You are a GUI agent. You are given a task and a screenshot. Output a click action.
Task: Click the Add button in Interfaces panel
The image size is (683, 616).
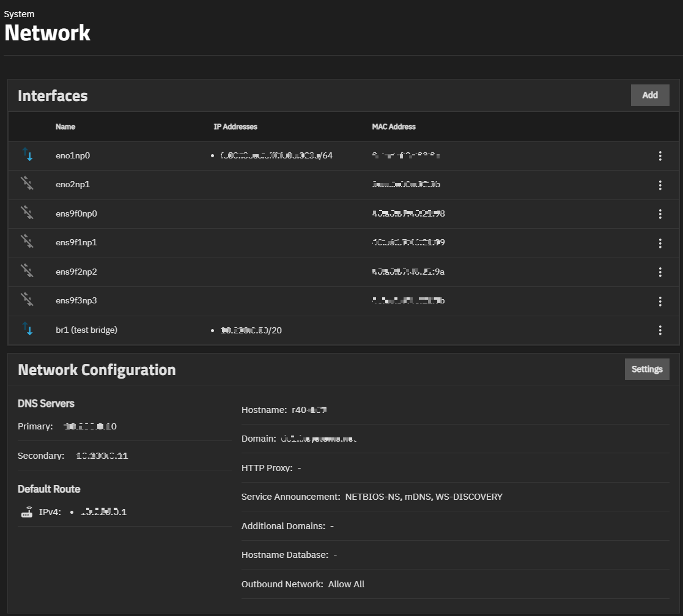[650, 95]
